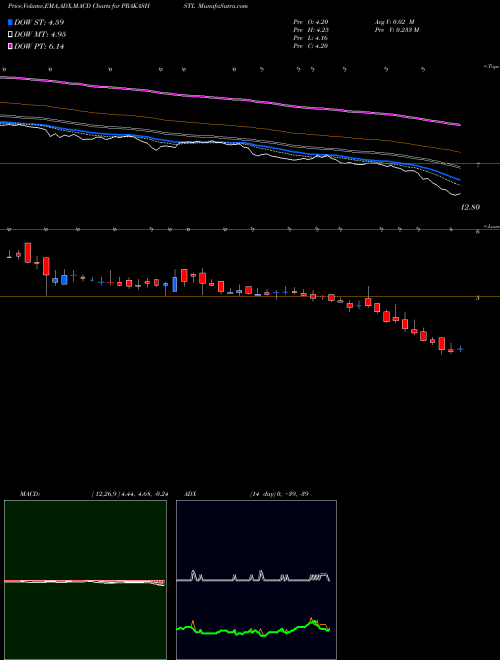
Task: Click the white DOW MT legend swatch
Action: pyautogui.click(x=11, y=35)
